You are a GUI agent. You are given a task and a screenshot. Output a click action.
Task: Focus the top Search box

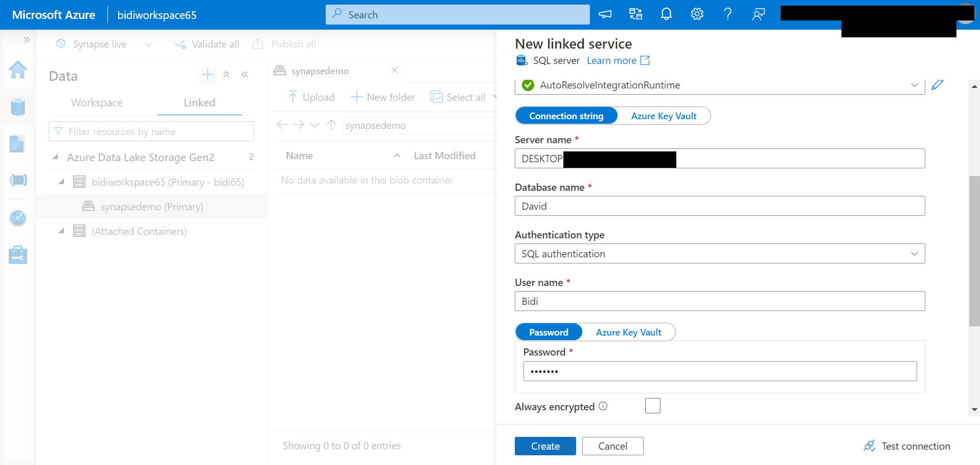tap(458, 14)
